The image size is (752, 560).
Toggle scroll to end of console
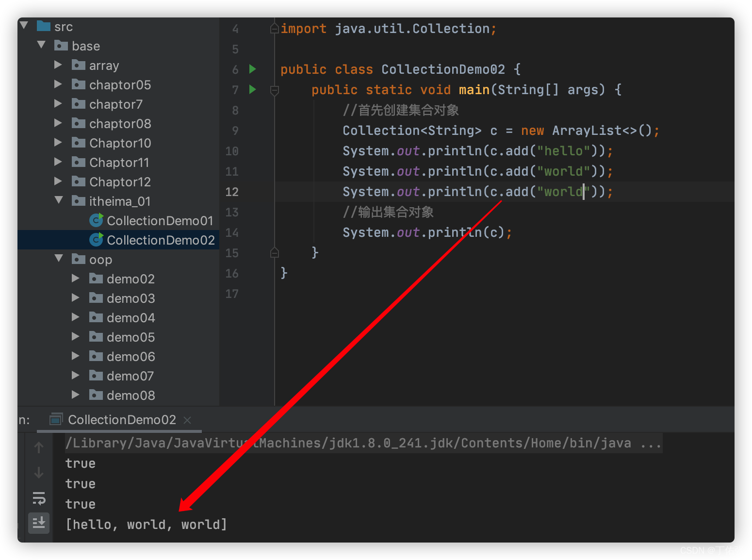click(39, 523)
